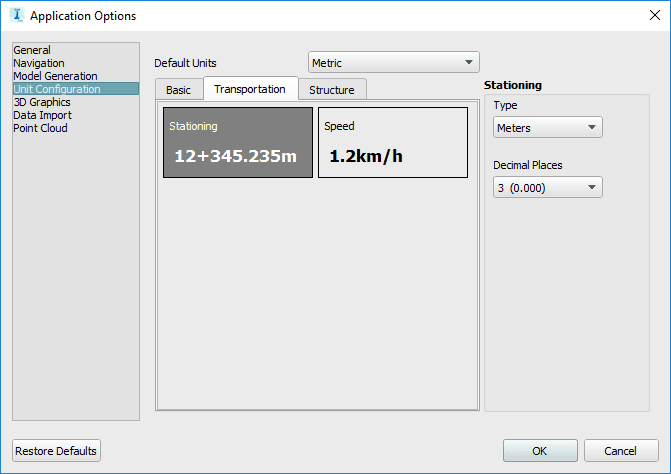
Task: Confirm with the OK button
Action: click(540, 451)
